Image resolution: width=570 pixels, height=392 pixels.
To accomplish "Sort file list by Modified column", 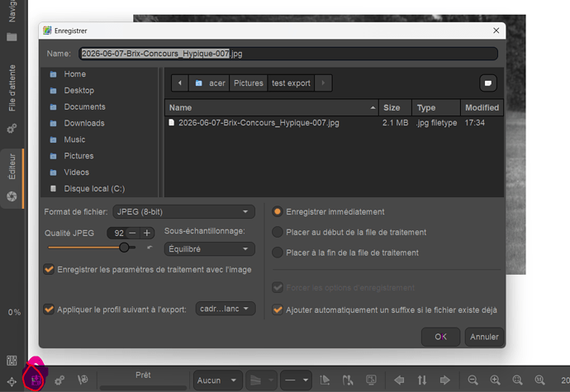I will point(482,107).
